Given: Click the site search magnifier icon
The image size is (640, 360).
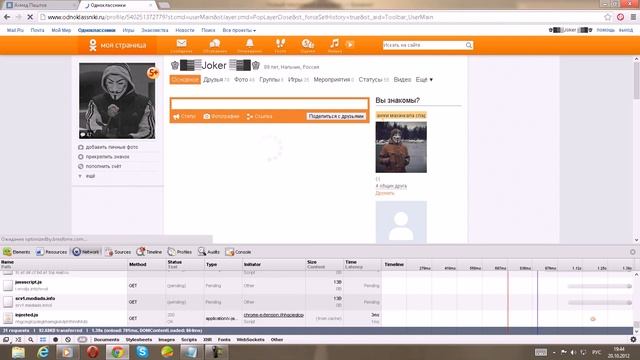Looking at the screenshot, I should pos(469,45).
